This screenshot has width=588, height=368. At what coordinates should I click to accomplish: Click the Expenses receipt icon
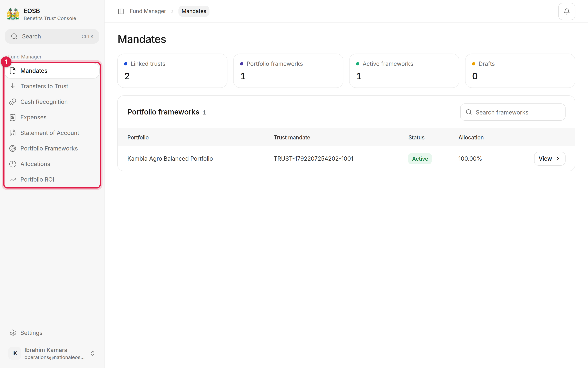13,117
